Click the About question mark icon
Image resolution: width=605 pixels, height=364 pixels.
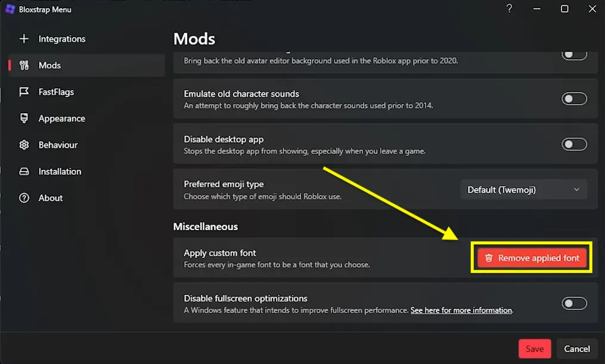click(24, 198)
